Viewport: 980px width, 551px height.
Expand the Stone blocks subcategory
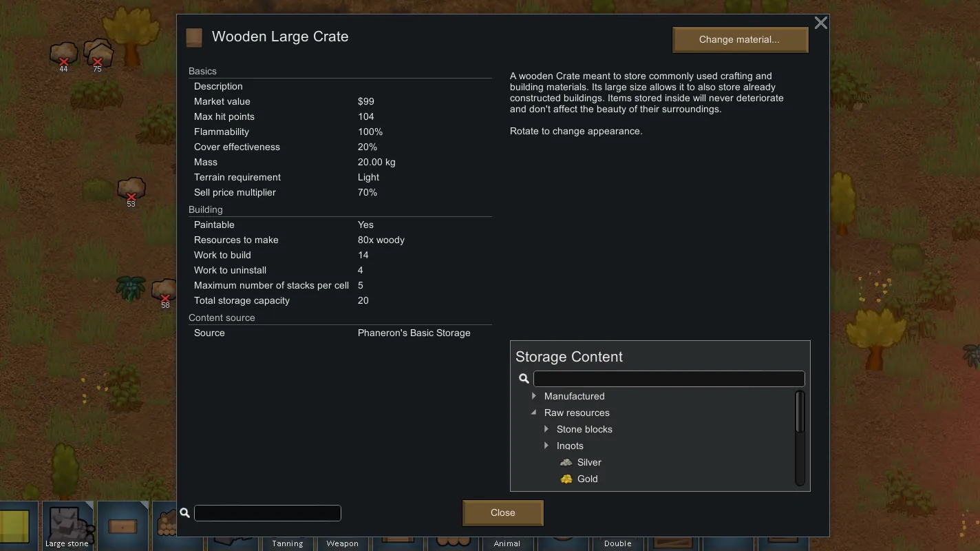546,429
